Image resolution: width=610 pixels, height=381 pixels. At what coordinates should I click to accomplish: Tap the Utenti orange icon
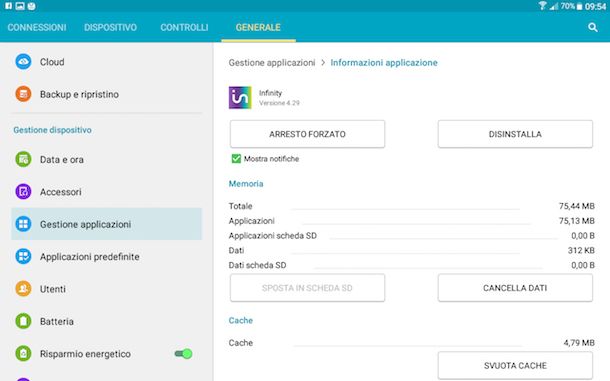[x=23, y=289]
